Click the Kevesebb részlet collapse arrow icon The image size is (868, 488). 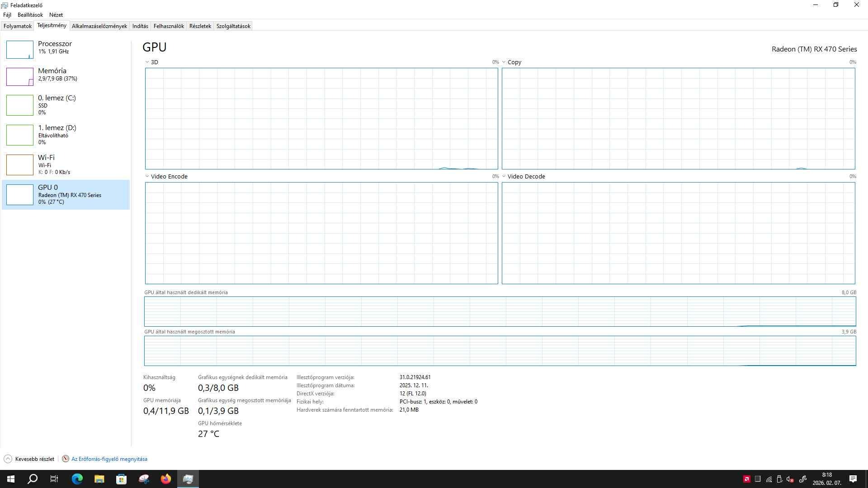tap(8, 459)
